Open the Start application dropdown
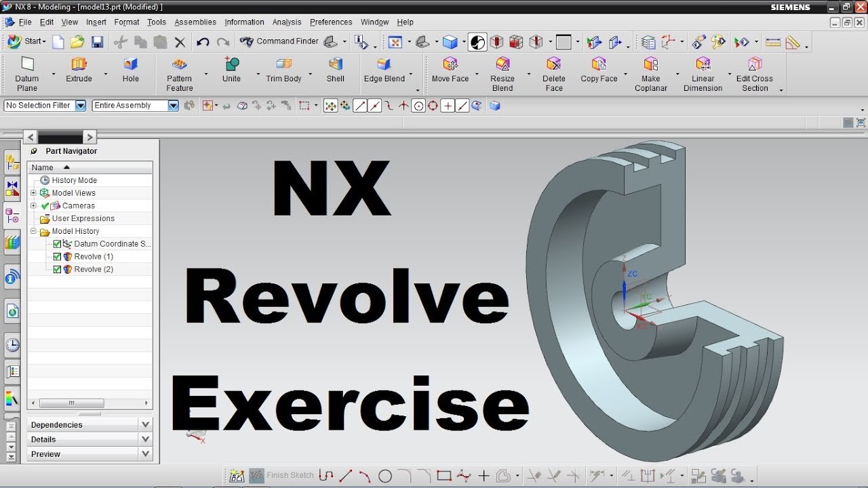 point(27,41)
